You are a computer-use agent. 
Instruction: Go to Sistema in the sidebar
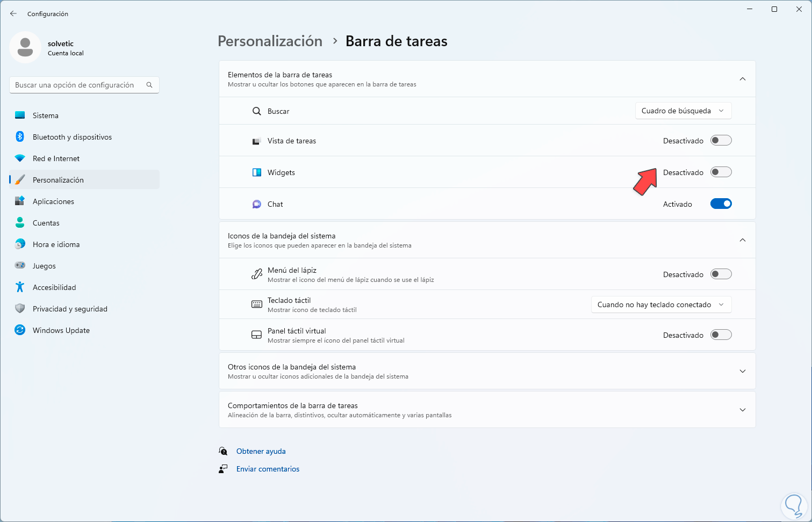(46, 115)
